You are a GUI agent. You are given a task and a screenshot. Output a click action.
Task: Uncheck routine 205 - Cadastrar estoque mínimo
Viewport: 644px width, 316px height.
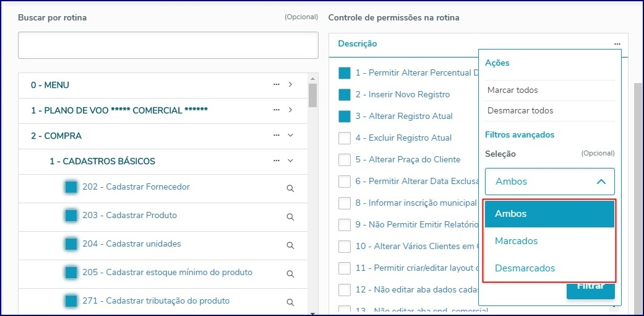coord(71,273)
